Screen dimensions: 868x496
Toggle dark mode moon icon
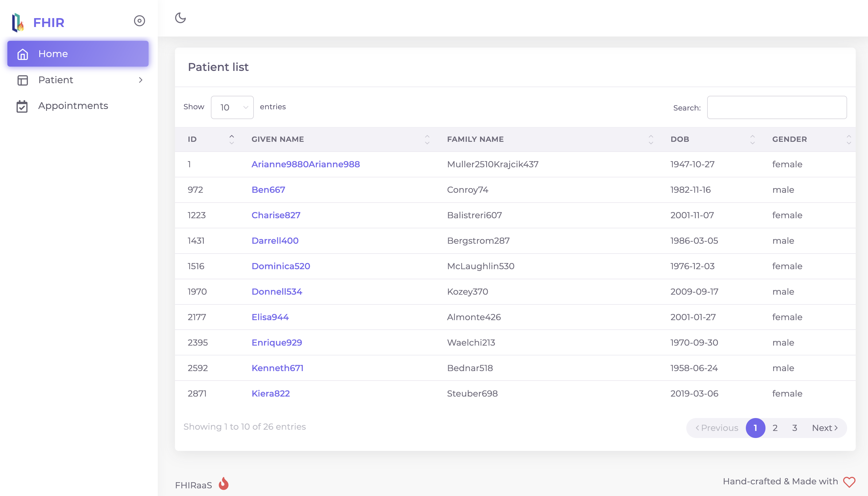180,18
